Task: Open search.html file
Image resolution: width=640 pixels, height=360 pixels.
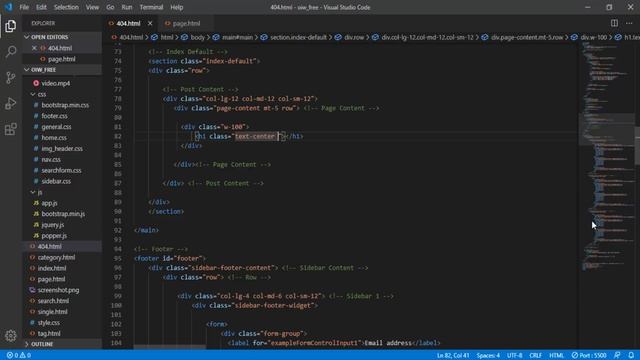Action: (62, 301)
